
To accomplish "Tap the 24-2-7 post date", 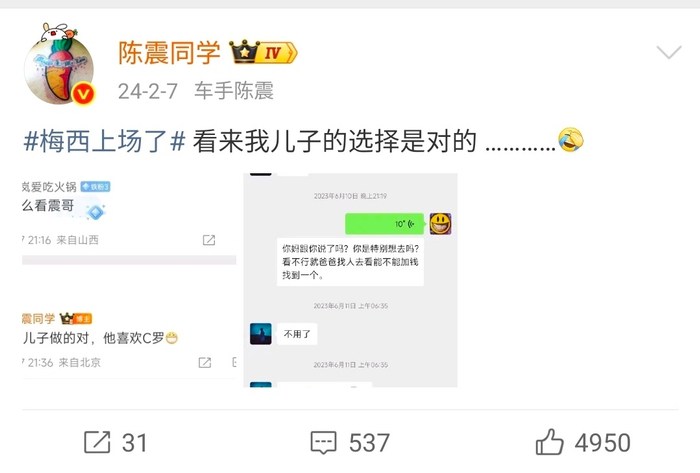I will coord(148,91).
